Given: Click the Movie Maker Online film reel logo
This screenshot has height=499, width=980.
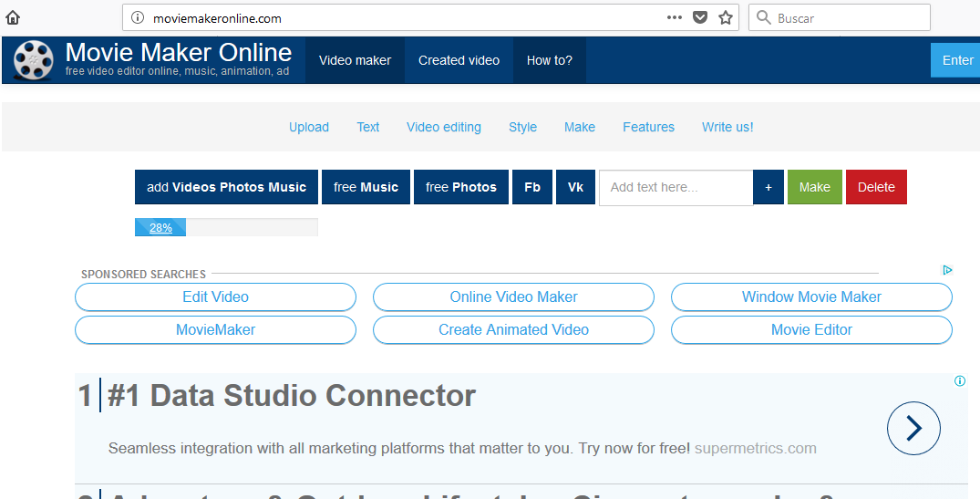Looking at the screenshot, I should (x=34, y=60).
